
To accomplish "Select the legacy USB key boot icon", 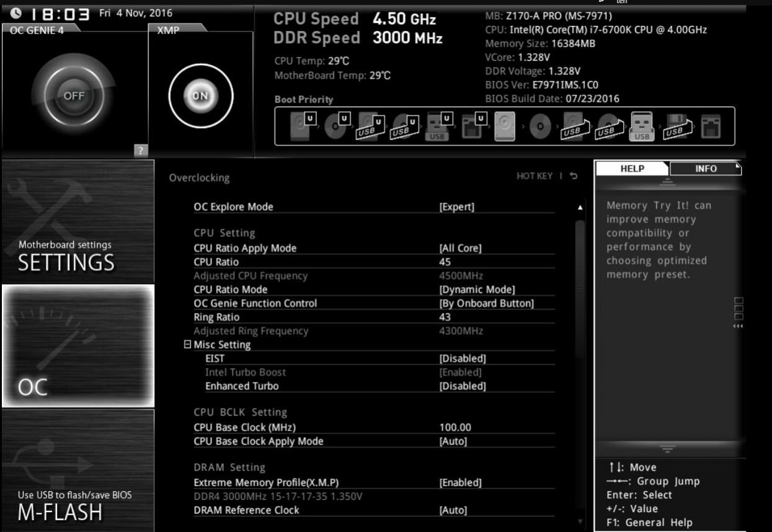I will coord(641,126).
